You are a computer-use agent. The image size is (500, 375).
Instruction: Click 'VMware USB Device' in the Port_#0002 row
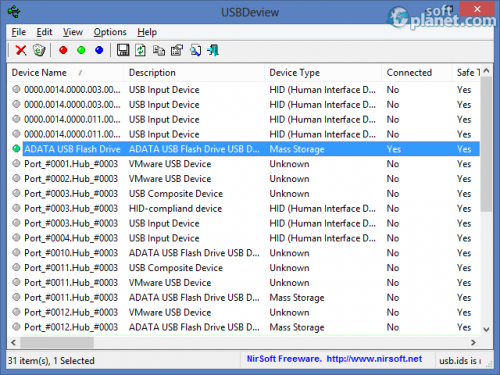tap(170, 179)
